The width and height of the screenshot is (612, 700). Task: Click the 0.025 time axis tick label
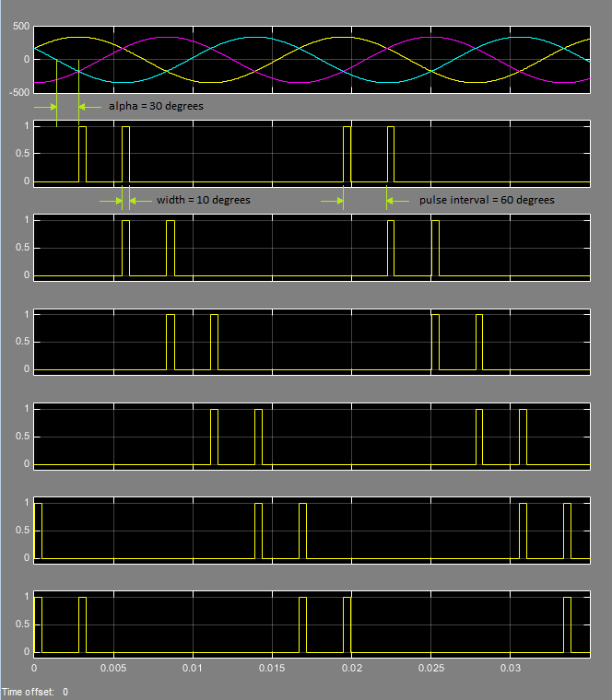click(x=431, y=669)
